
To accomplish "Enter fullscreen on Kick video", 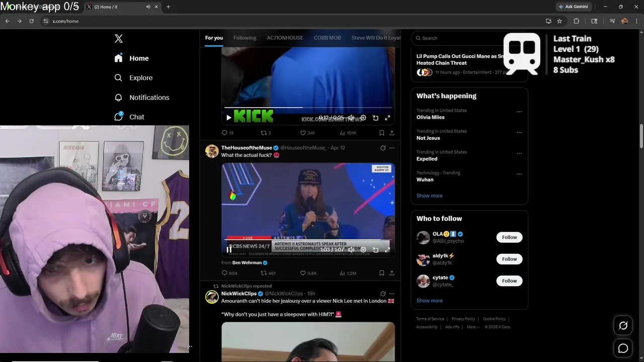I will tap(387, 118).
